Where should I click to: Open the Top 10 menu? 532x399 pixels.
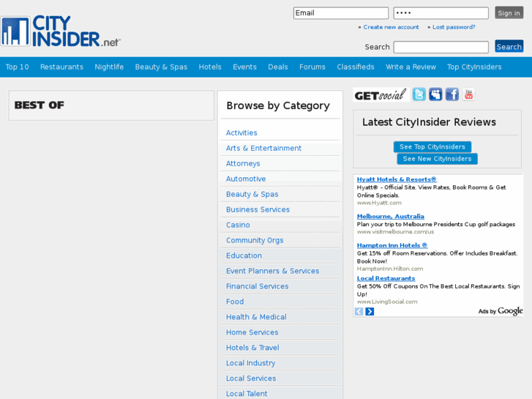[18, 67]
